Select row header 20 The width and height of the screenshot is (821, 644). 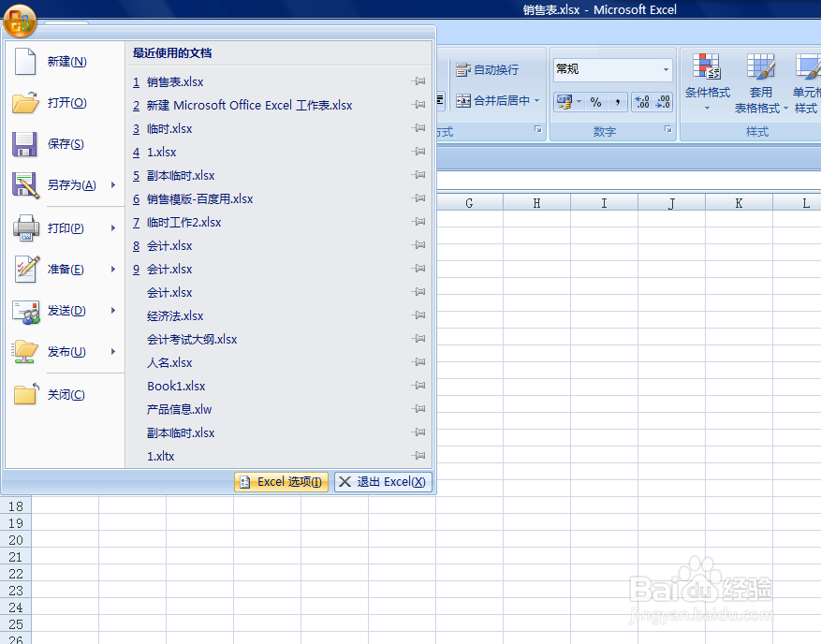[x=16, y=540]
